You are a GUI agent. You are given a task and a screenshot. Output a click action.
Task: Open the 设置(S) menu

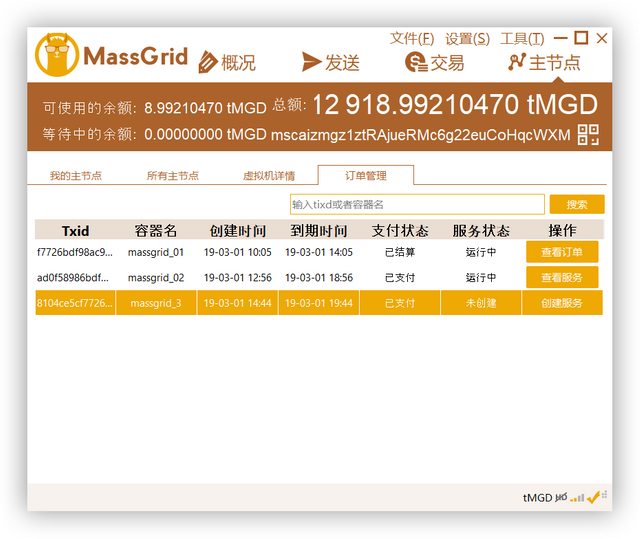point(467,39)
